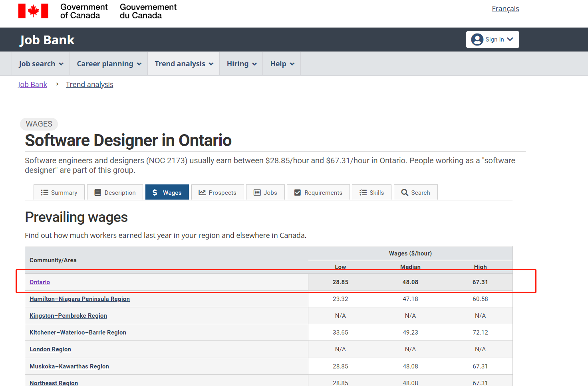588x386 pixels.
Task: Expand the Career planning dropdown
Action: coord(109,64)
